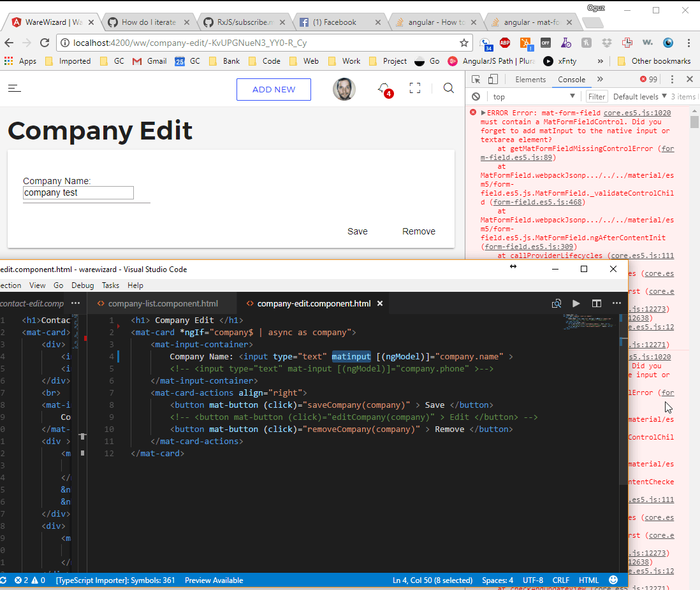Screen dimensions: 700x590
Task: Open the 'top' JavaScript context dropdown
Action: click(x=533, y=97)
